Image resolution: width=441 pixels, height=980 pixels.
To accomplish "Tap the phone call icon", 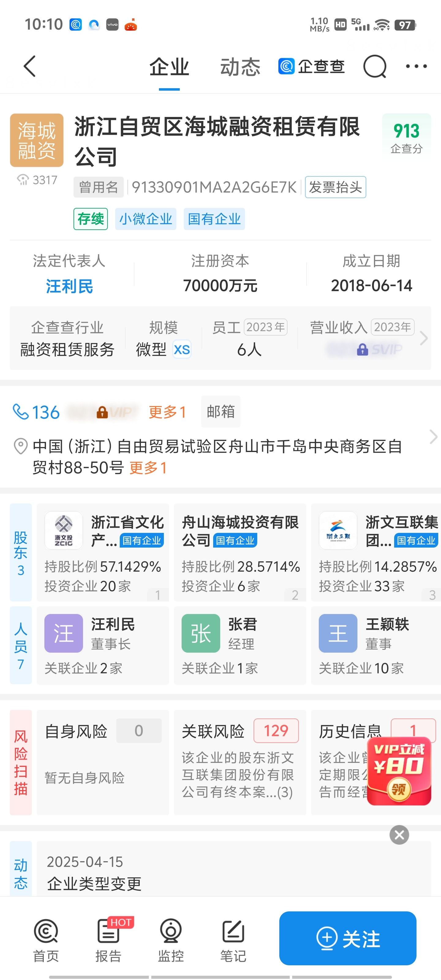I will click(x=21, y=412).
